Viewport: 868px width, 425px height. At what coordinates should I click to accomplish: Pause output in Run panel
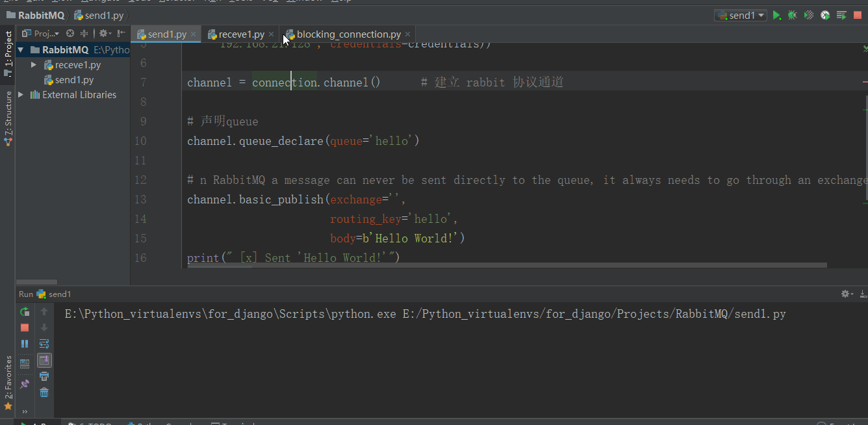point(25,344)
